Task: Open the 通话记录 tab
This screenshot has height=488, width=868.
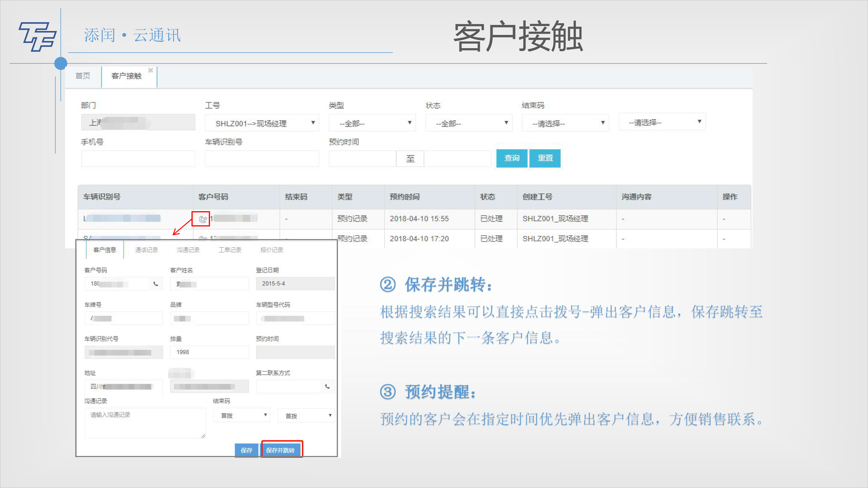Action: [x=146, y=250]
